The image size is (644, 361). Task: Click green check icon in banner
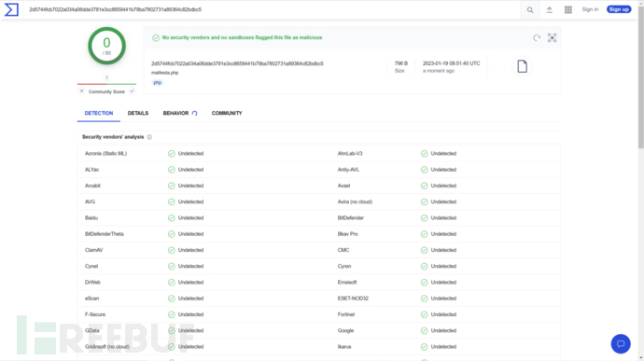156,38
